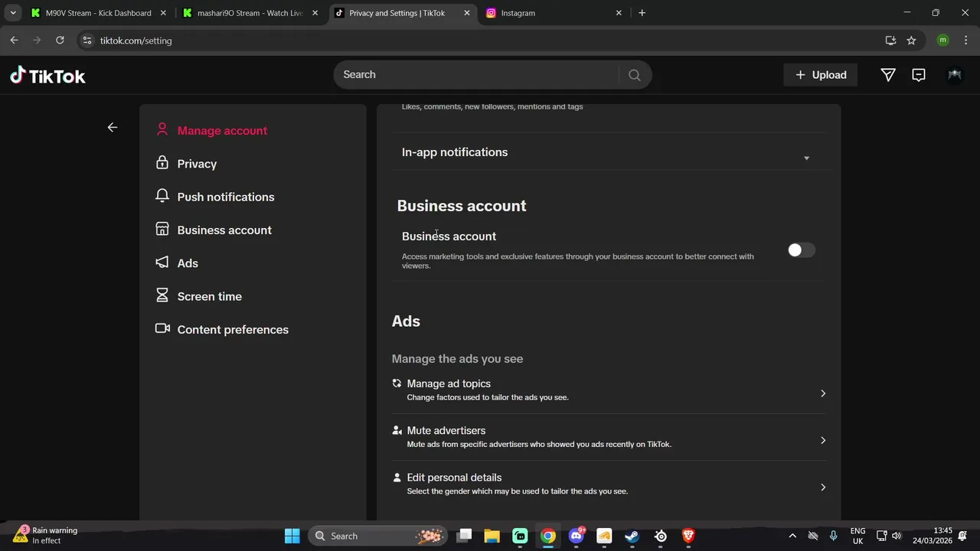The image size is (980, 551).
Task: Click the Manage account person icon
Action: tap(162, 129)
